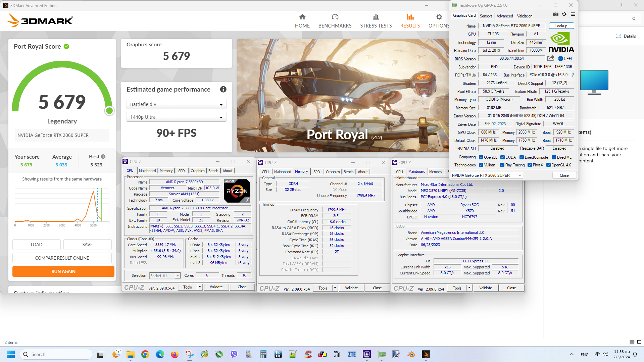644x362 pixels.
Task: Open Viber from taskbar
Action: coord(234,354)
